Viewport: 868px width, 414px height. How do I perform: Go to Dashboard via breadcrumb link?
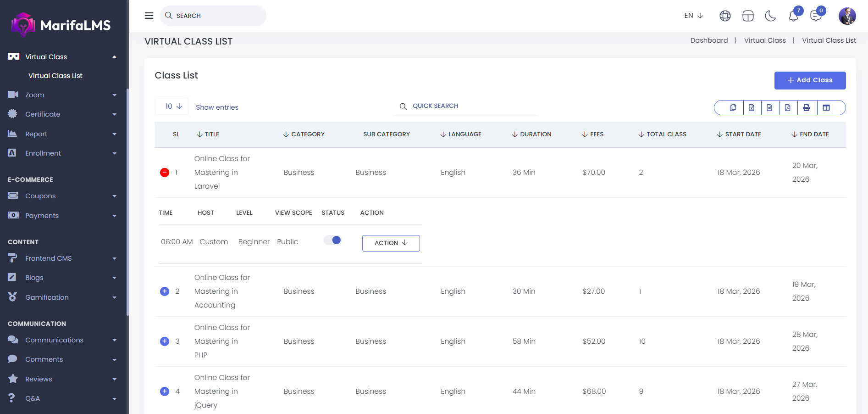pyautogui.click(x=709, y=40)
